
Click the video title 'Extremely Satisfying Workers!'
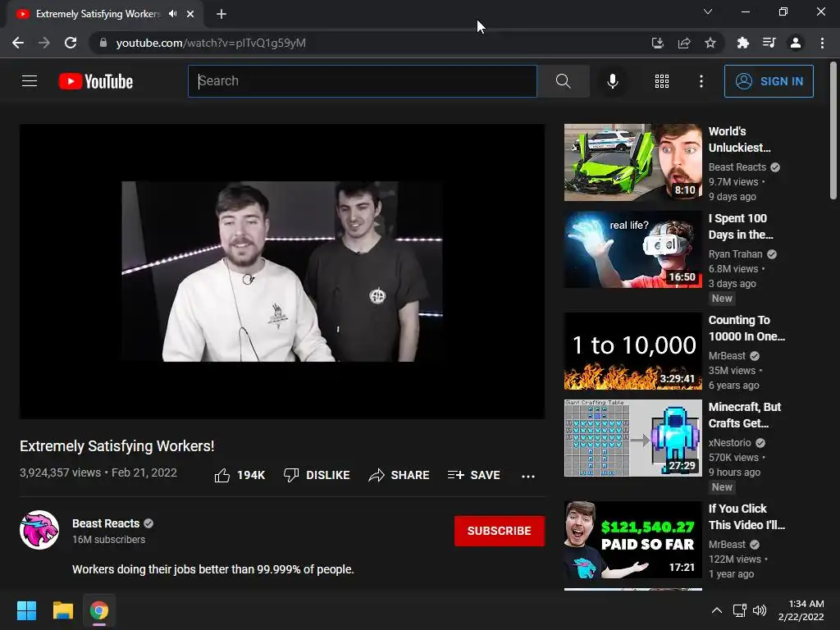point(116,446)
